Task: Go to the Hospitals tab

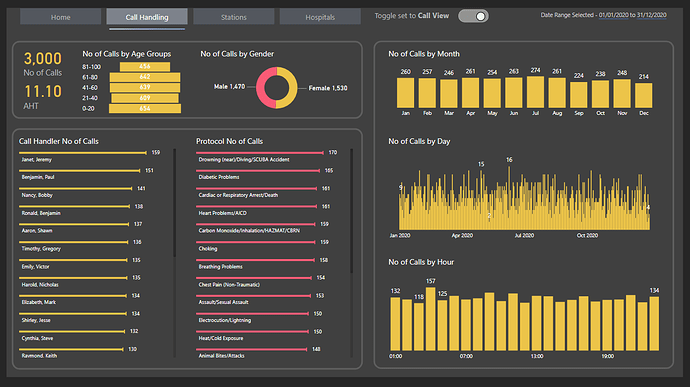Action: click(x=320, y=17)
